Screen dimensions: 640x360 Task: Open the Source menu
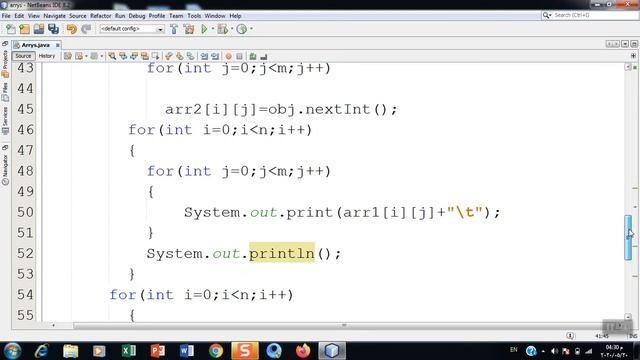[78, 16]
